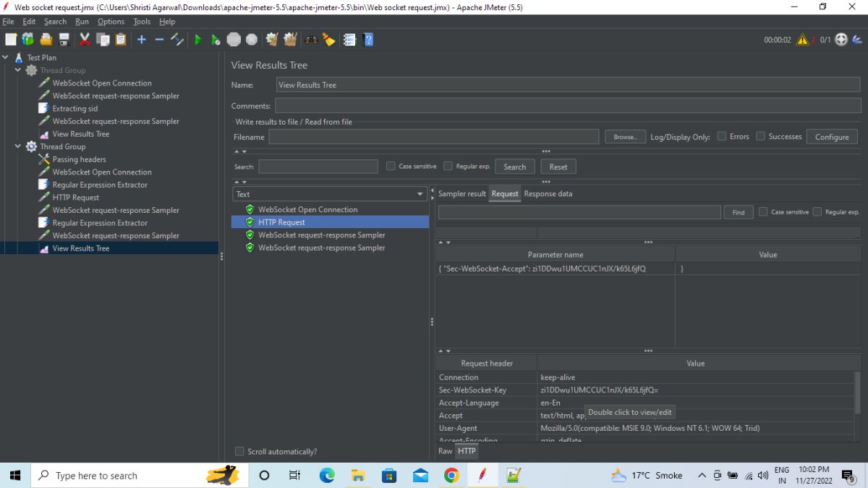The height and width of the screenshot is (488, 868).
Task: Click the Search button
Action: (514, 167)
